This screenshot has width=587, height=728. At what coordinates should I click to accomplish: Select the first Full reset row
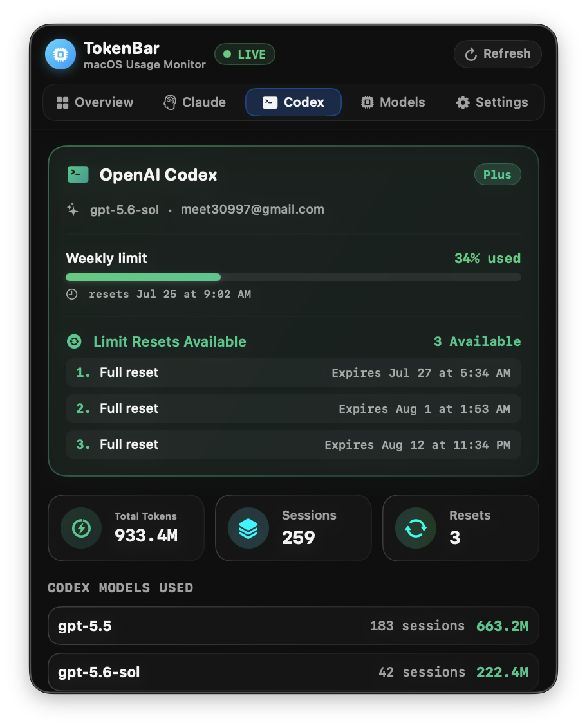[x=293, y=372]
